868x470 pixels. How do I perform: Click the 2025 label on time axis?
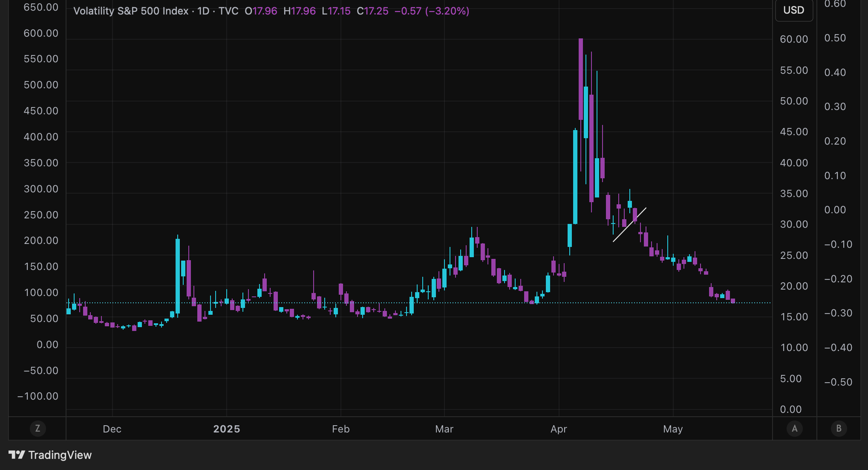coord(227,429)
